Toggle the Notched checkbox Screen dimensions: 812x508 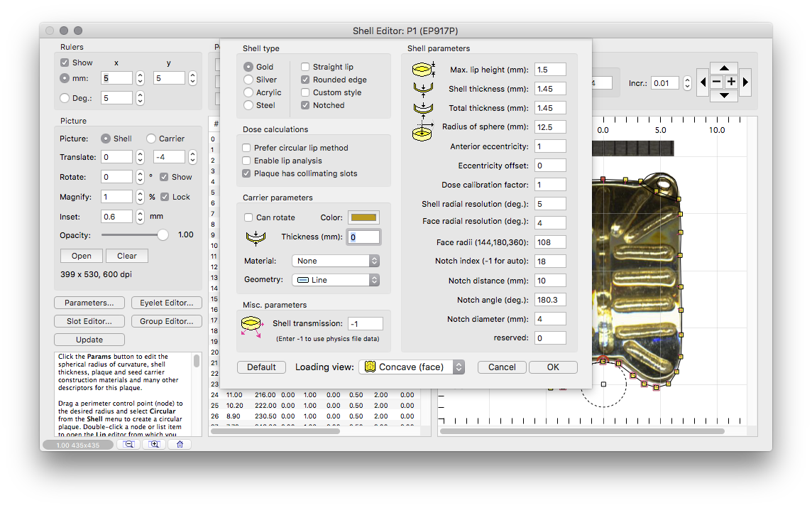tap(305, 105)
